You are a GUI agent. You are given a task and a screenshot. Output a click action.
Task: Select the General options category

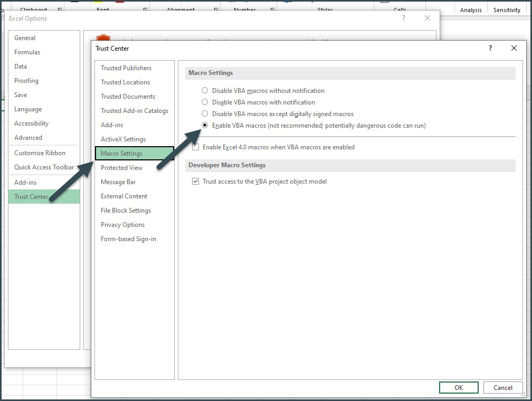pos(24,37)
